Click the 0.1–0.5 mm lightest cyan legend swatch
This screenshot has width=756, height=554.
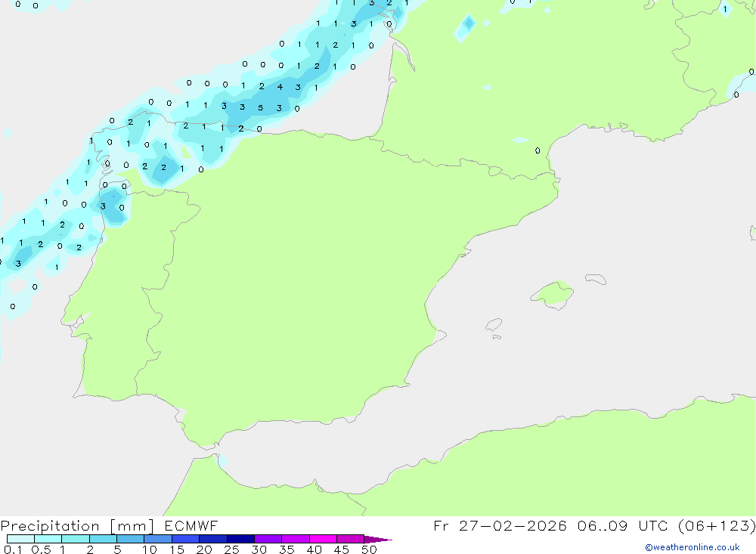click(x=20, y=539)
